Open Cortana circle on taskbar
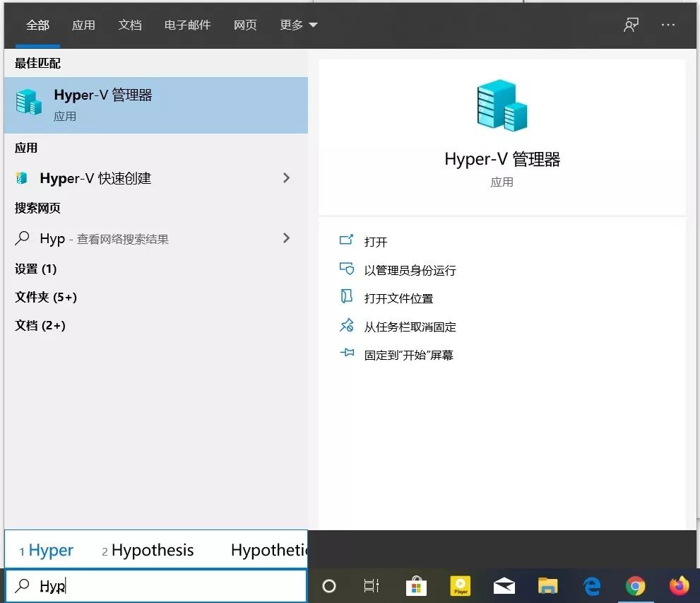 329,585
